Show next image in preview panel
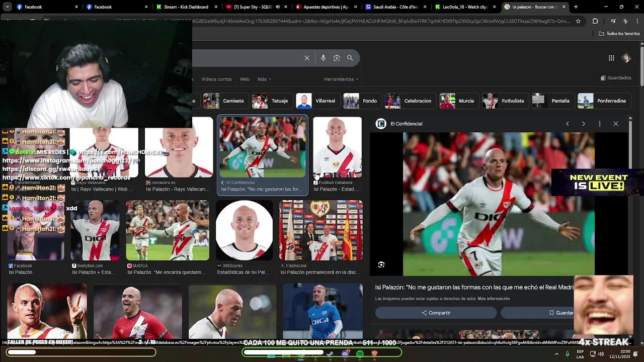Screen dimensions: 644x362 584,124
